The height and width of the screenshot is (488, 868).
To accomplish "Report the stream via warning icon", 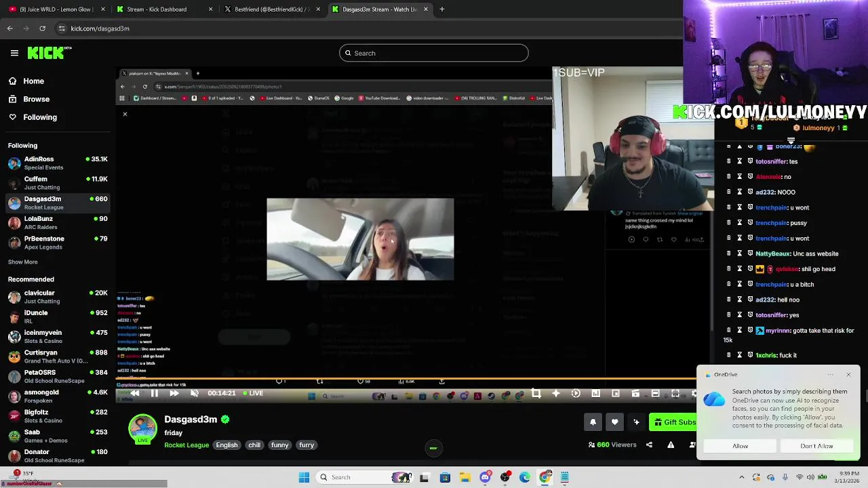I will click(x=671, y=445).
